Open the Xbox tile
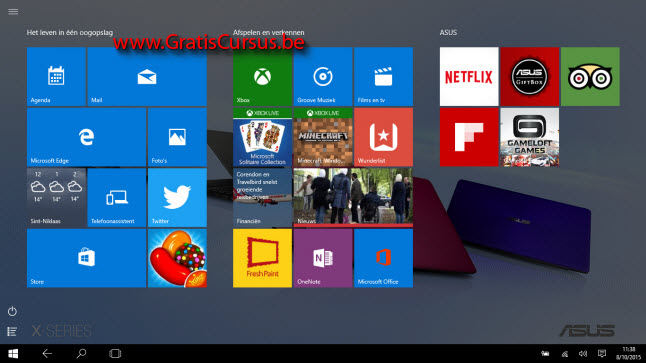 click(262, 77)
